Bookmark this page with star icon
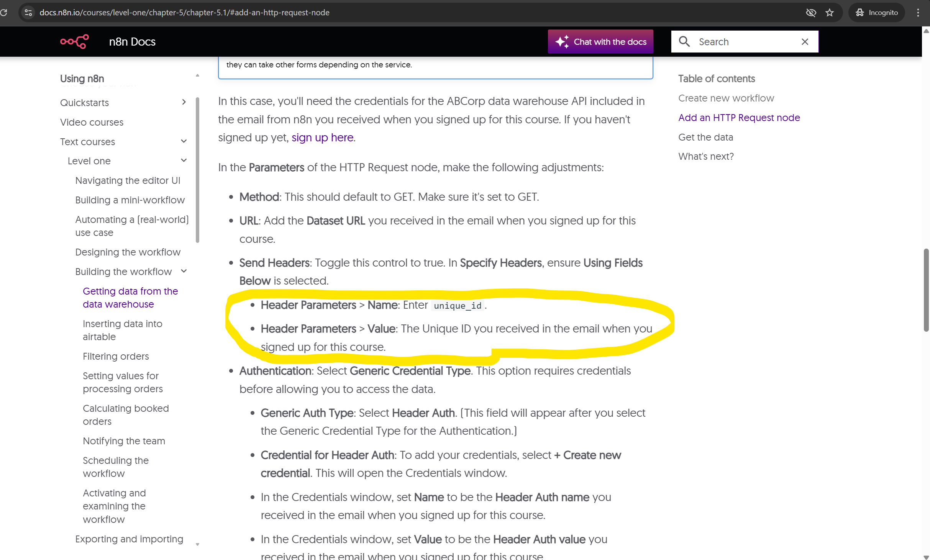The width and height of the screenshot is (930, 560). 830,13
